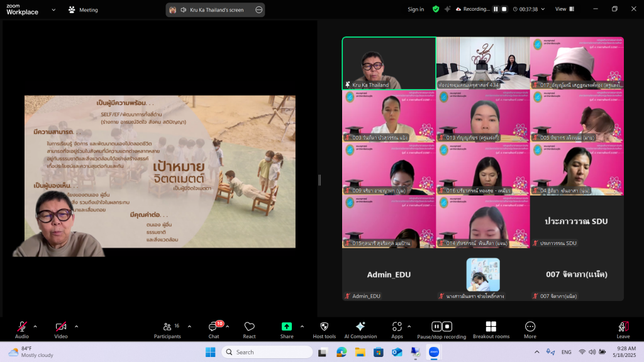Open the Breakout rooms icon
Viewport: 644px width, 362px height.
491,327
